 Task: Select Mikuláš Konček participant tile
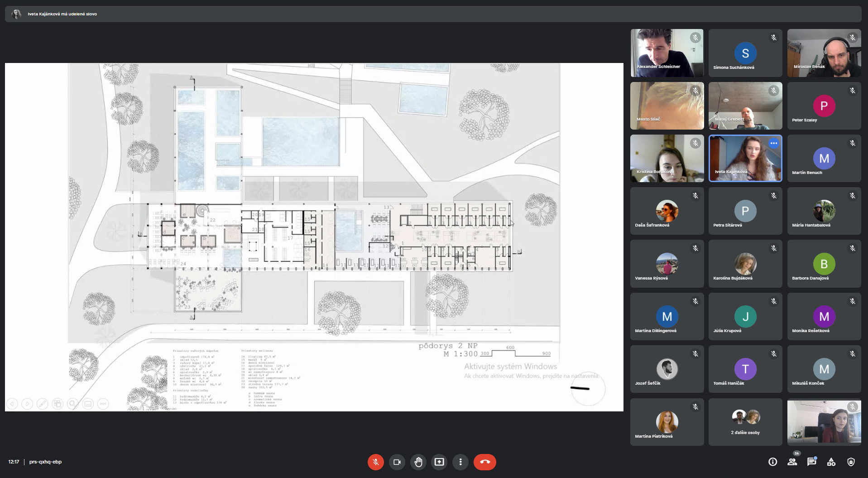pos(824,369)
